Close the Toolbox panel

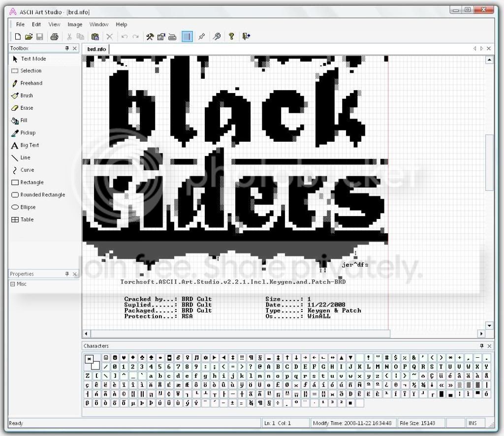[75, 48]
